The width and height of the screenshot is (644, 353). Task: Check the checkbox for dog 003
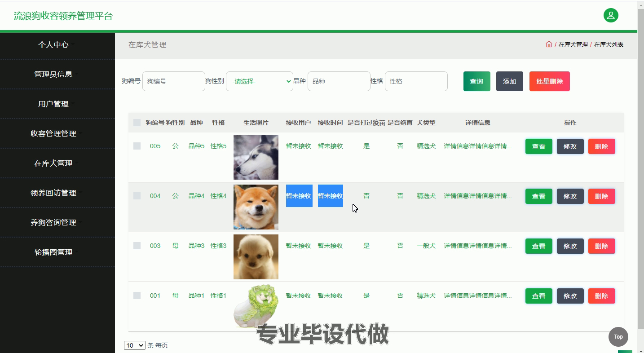coord(137,246)
